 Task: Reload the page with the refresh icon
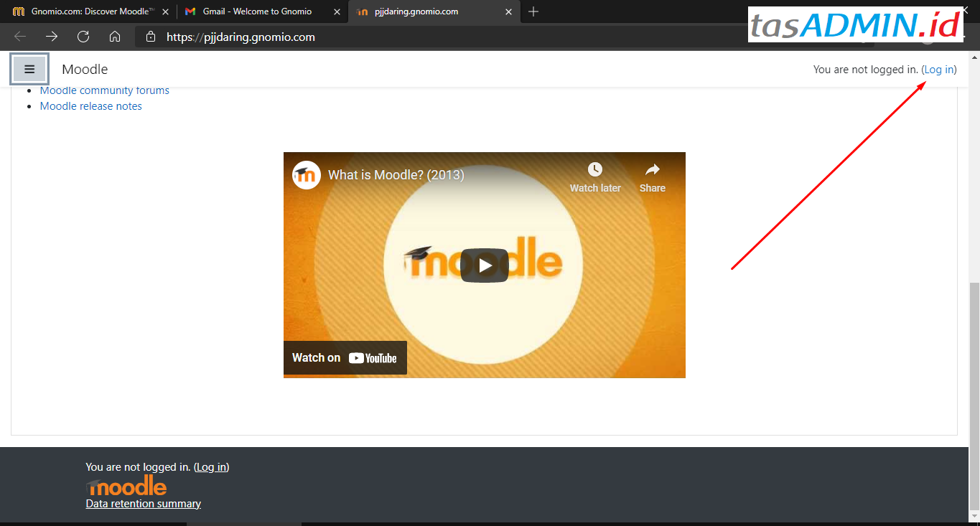point(83,37)
